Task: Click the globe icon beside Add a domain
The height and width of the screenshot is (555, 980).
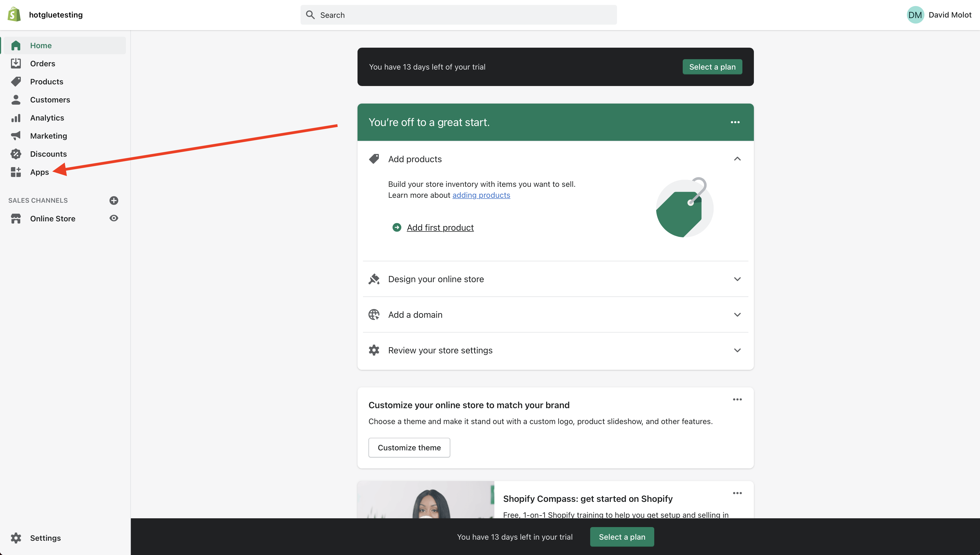Action: click(x=374, y=314)
